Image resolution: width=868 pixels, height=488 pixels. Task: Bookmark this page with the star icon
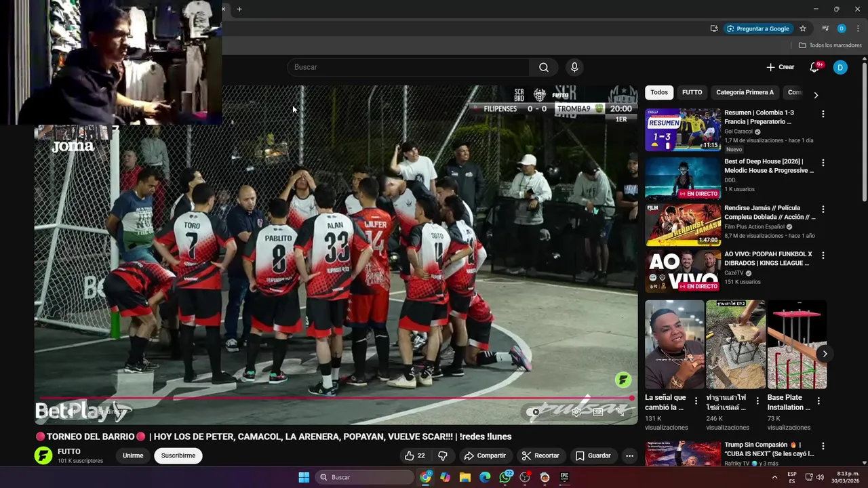[x=803, y=28]
